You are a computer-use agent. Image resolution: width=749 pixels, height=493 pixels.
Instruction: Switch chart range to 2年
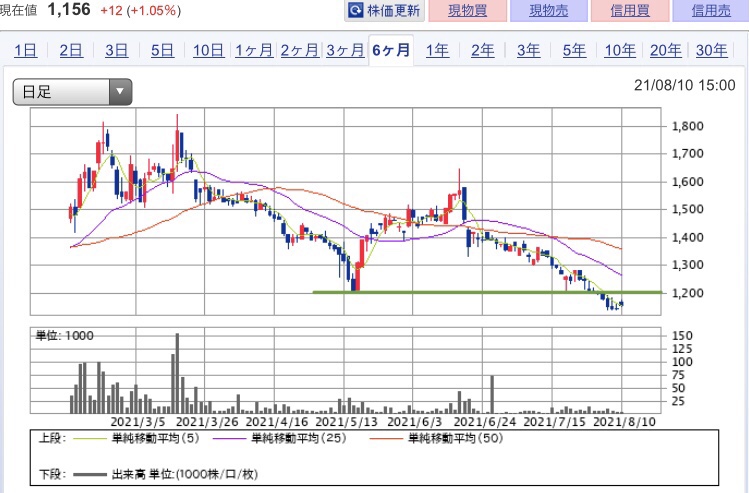(x=483, y=50)
